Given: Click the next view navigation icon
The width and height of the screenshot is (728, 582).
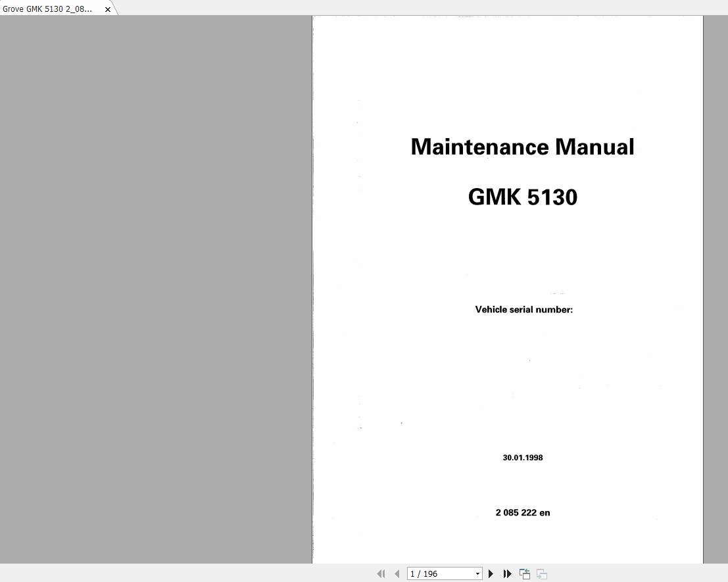Looking at the screenshot, I should click(x=542, y=573).
